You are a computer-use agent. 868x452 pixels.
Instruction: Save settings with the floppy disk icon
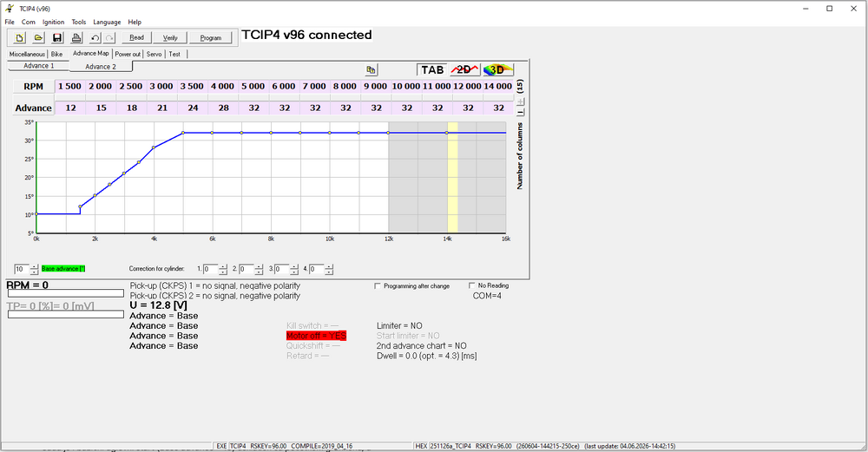[x=57, y=37]
